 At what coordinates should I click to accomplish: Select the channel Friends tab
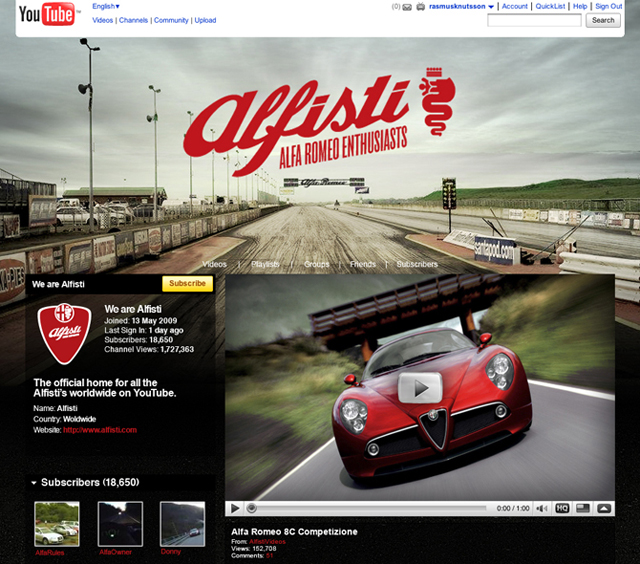(363, 264)
